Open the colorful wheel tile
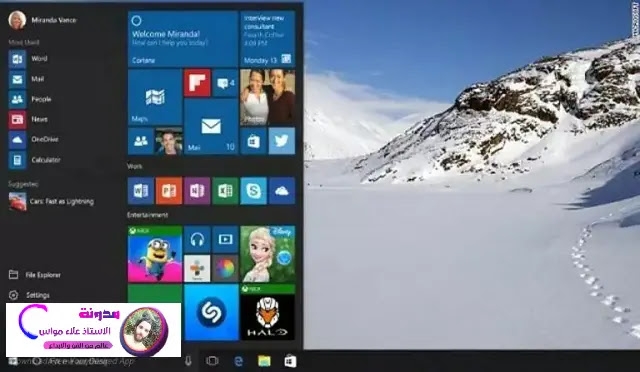 (225, 269)
